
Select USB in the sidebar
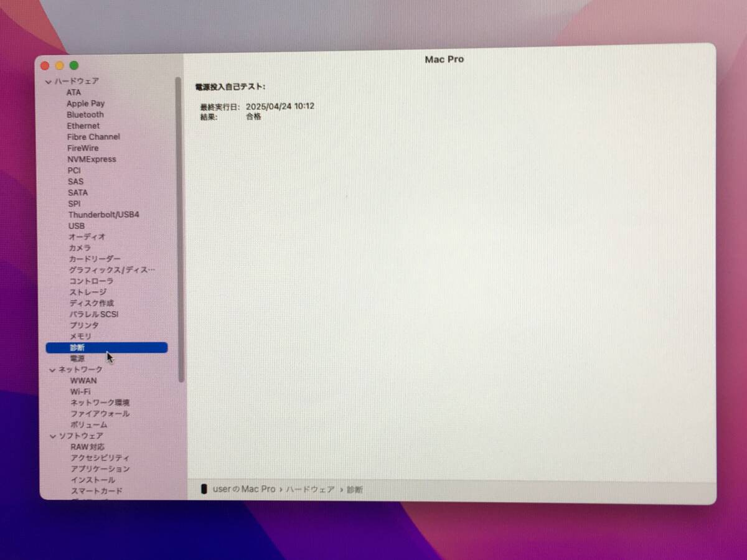point(76,226)
